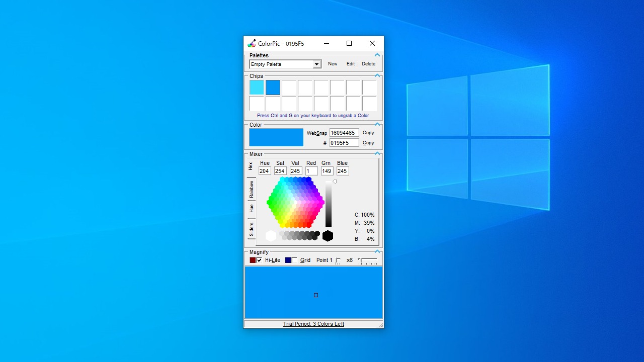The width and height of the screenshot is (644, 362).
Task: Click the dark red Hi-Lite color swatch
Action: pos(253,260)
